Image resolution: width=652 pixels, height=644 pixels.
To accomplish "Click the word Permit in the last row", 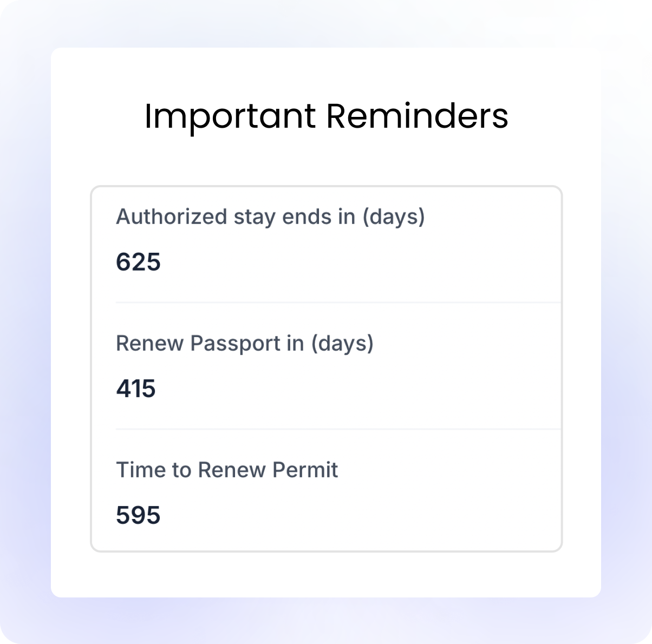I will (x=305, y=470).
